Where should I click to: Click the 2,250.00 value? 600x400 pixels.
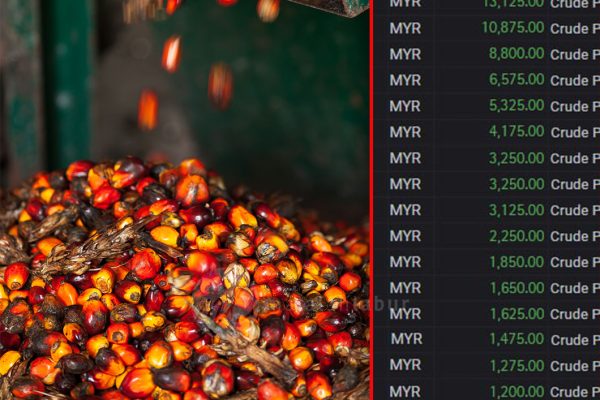[515, 236]
